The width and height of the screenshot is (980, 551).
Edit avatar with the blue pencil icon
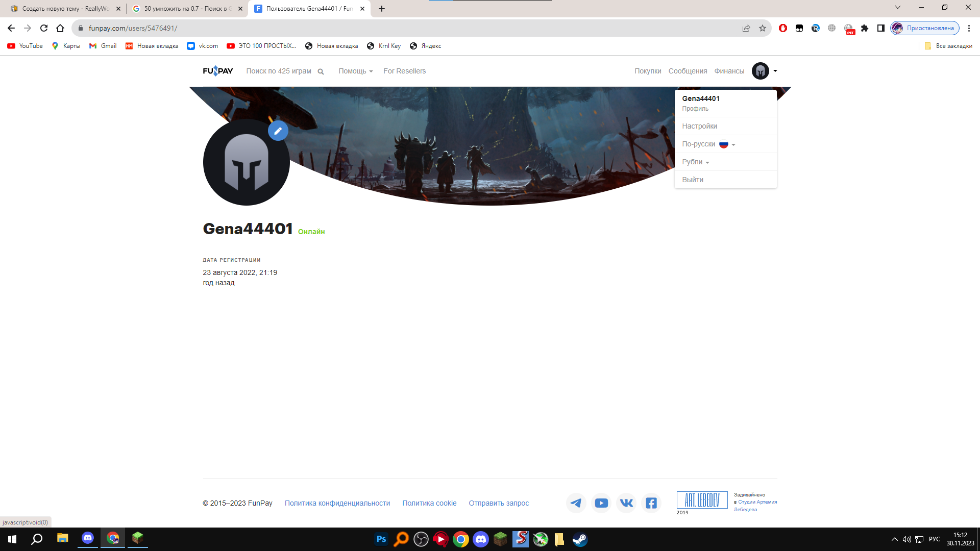pyautogui.click(x=278, y=131)
